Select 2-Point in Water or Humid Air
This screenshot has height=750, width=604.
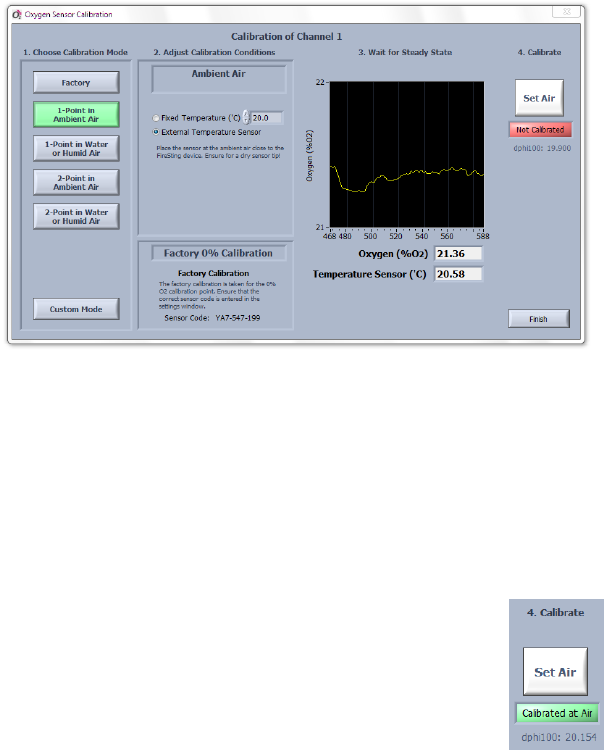[x=76, y=217]
